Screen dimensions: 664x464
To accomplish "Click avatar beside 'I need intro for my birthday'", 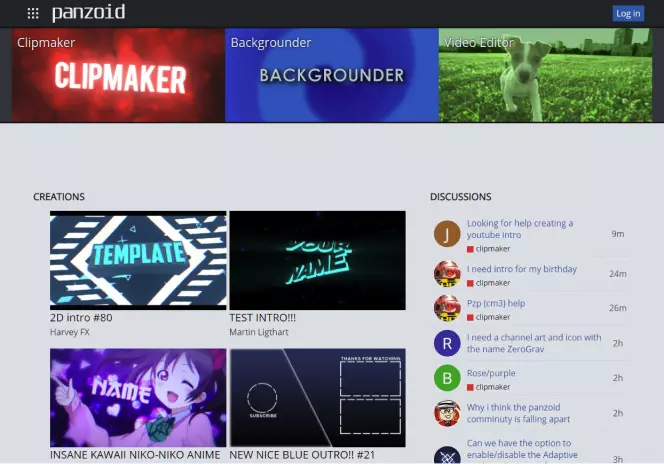I will [x=447, y=274].
